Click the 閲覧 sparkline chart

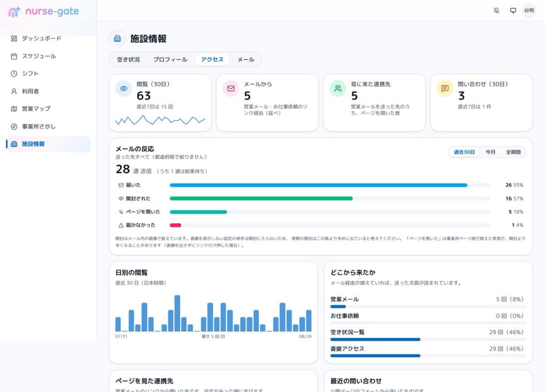tap(160, 120)
